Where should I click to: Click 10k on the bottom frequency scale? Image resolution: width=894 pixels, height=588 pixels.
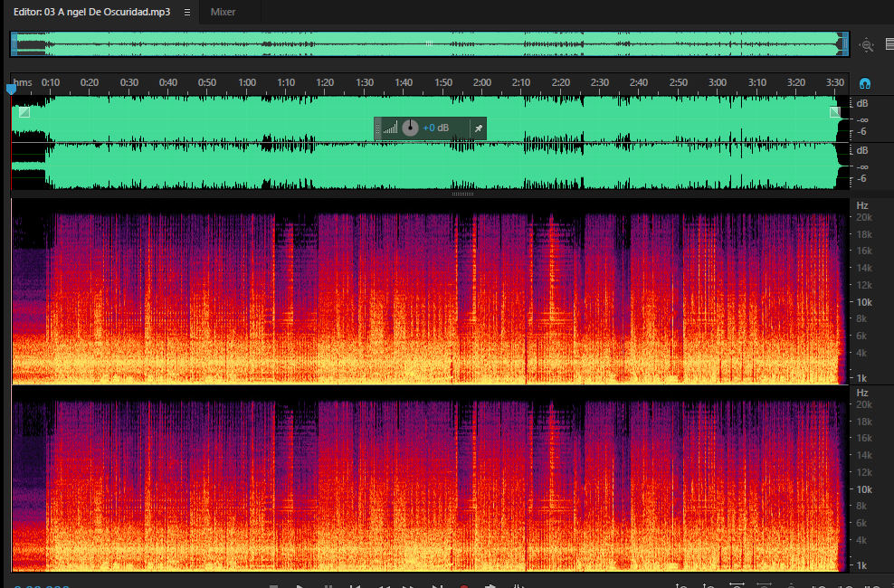[864, 489]
